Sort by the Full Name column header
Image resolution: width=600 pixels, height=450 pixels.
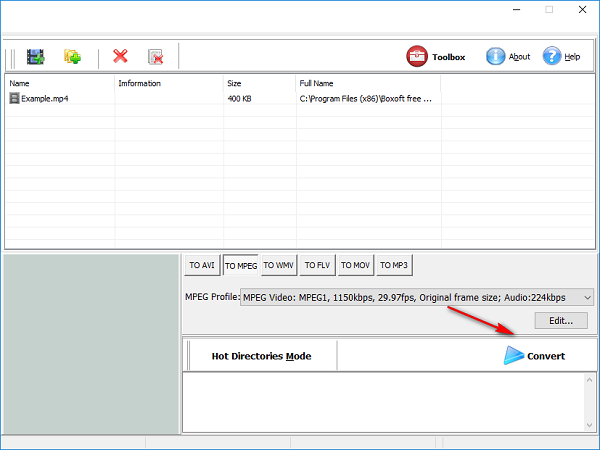click(368, 83)
